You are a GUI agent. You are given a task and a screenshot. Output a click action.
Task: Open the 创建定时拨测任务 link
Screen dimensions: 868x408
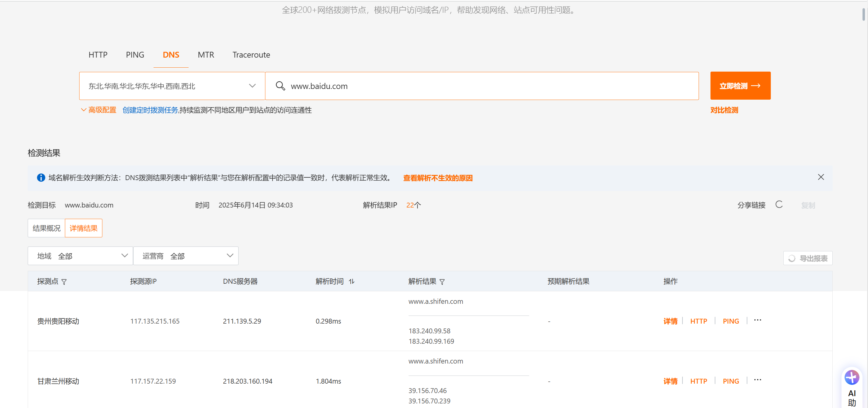pyautogui.click(x=150, y=110)
